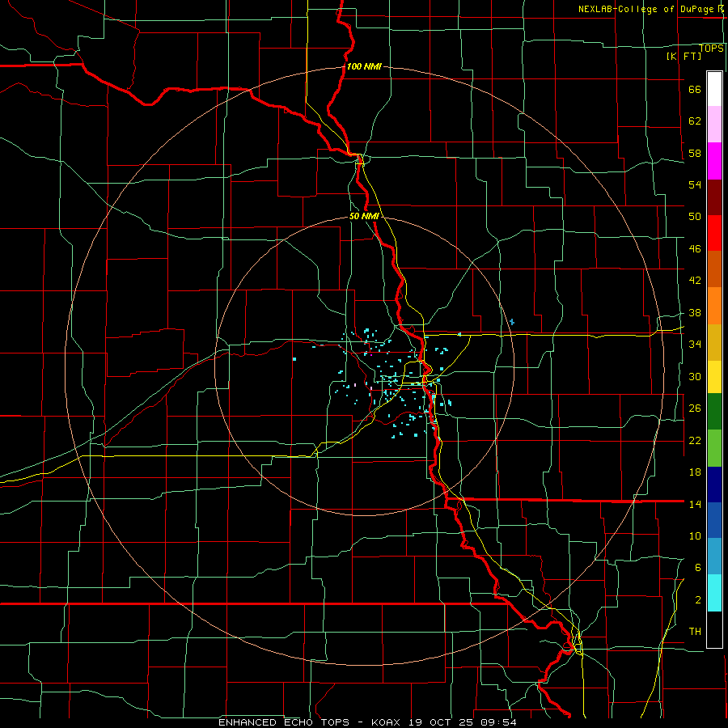Screen dimensions: 728x728
Task: Click the black TH threshold block in legend
Action: pos(714,629)
